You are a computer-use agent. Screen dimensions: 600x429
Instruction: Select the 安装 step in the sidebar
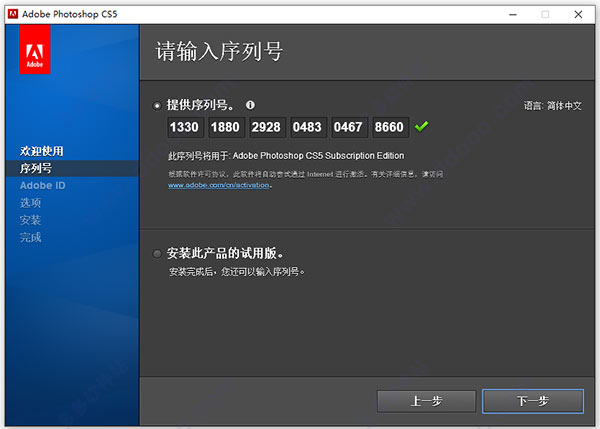pyautogui.click(x=31, y=220)
